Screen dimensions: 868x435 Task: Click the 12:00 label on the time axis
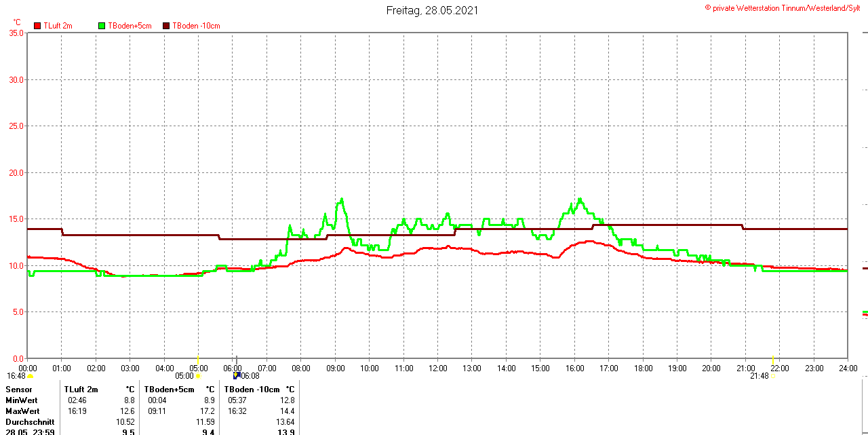(437, 368)
